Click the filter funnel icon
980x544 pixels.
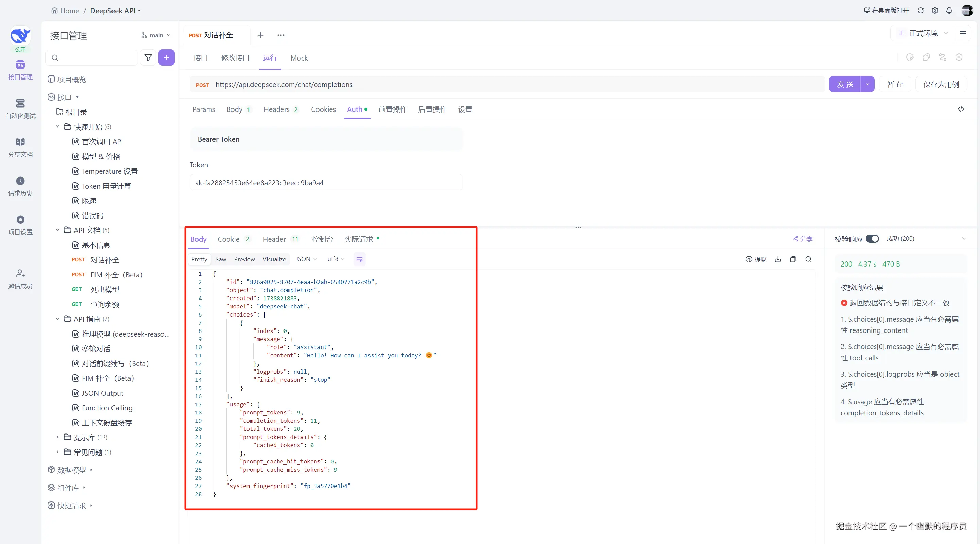pyautogui.click(x=148, y=57)
